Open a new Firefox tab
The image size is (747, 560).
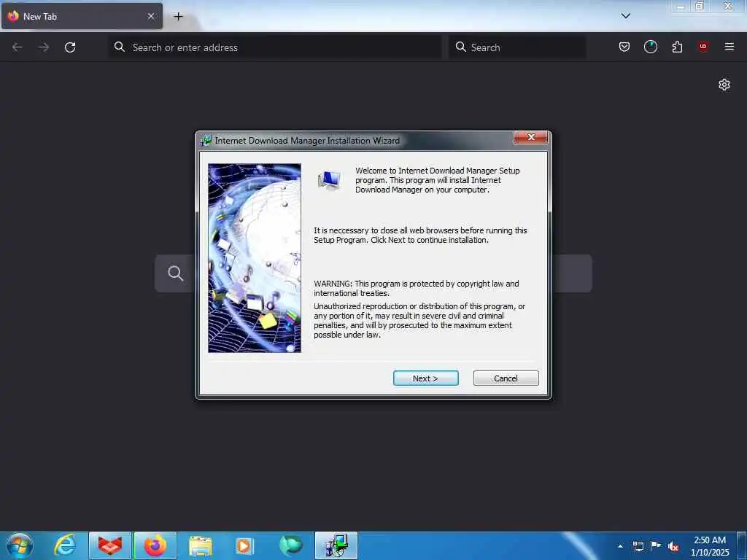[178, 16]
